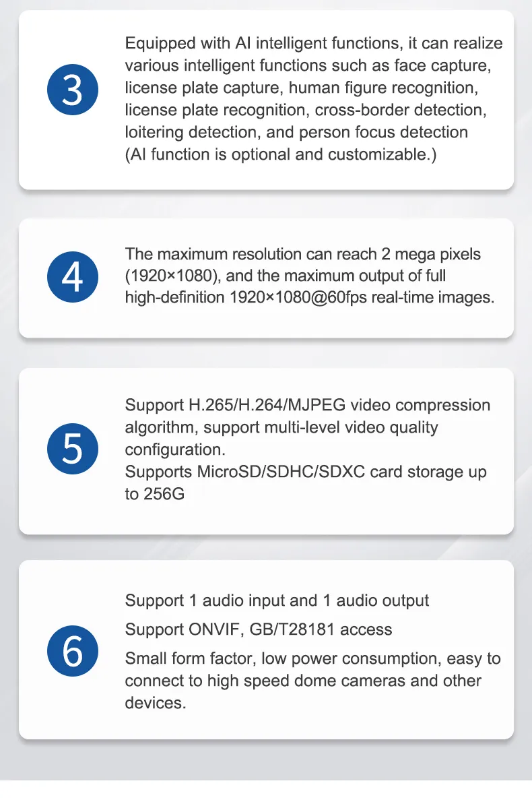Click "The maximum resolution can reach 2 mega pixels"
532x806 pixels.
(x=303, y=254)
